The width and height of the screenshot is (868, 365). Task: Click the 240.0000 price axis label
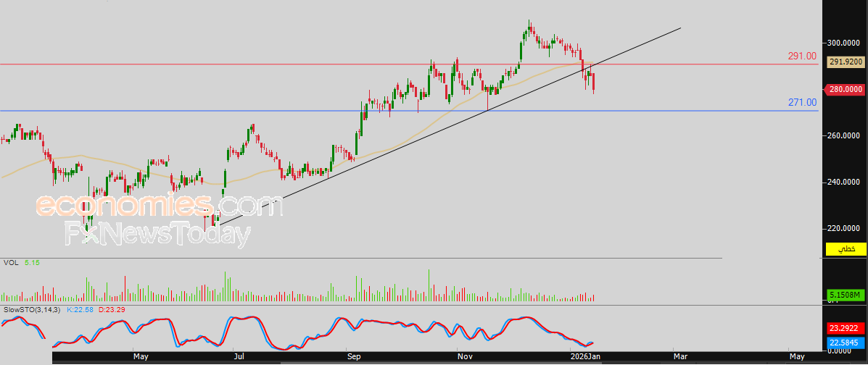coord(844,182)
